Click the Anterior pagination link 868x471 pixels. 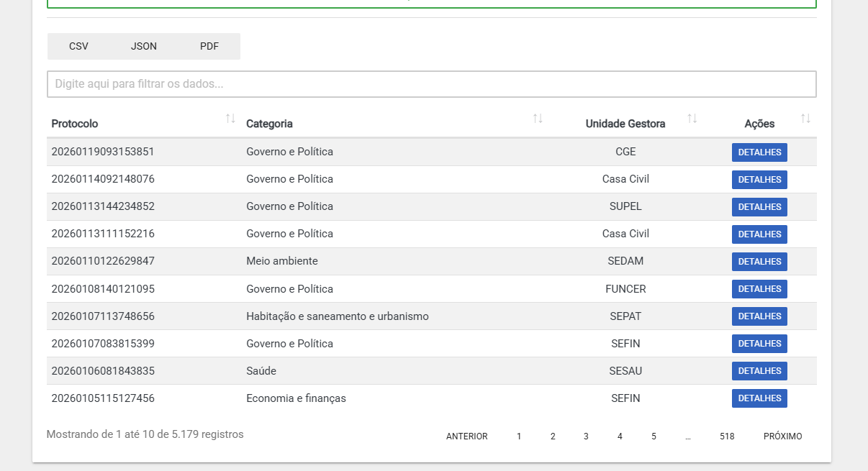[466, 436]
